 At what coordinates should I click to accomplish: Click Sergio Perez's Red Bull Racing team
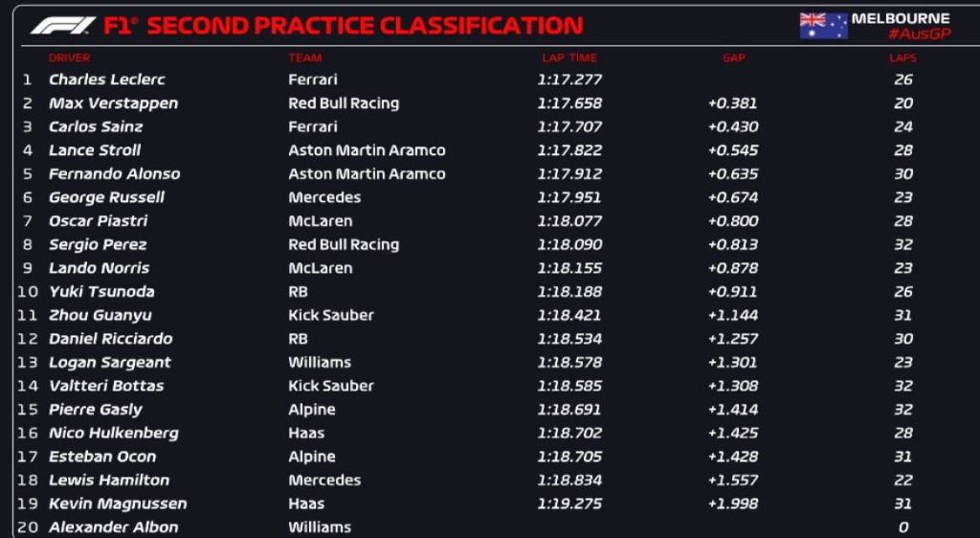[x=344, y=244]
